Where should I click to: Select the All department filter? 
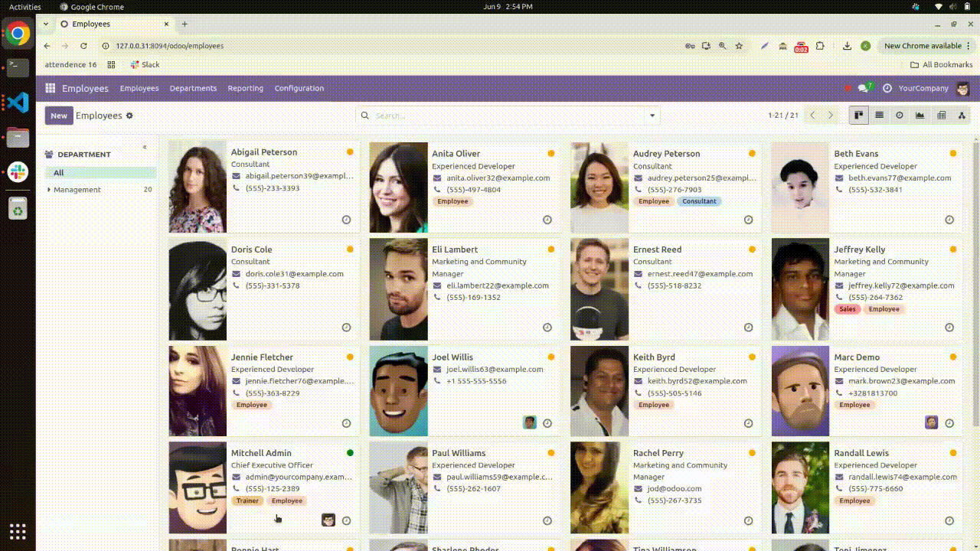tap(59, 173)
